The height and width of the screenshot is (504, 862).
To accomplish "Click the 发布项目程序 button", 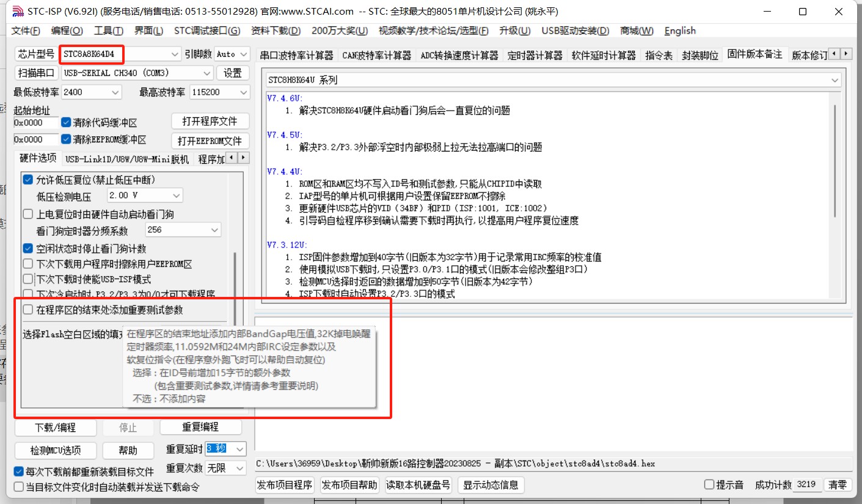I will (285, 485).
